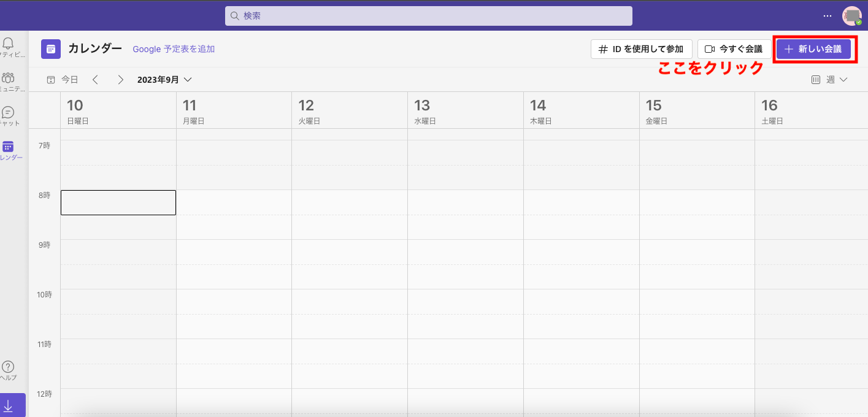Go to next week with right chevron
The width and height of the screenshot is (868, 417).
pos(121,80)
